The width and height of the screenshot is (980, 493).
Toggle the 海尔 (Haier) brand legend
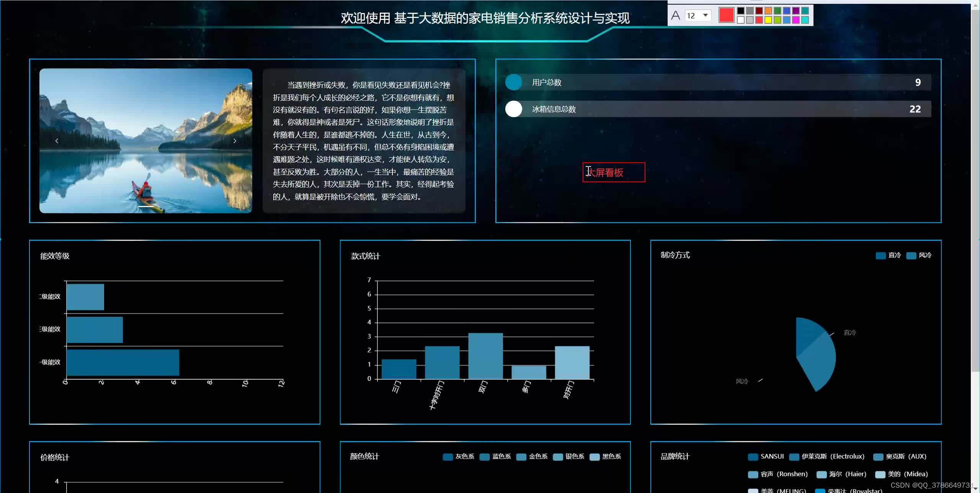841,474
